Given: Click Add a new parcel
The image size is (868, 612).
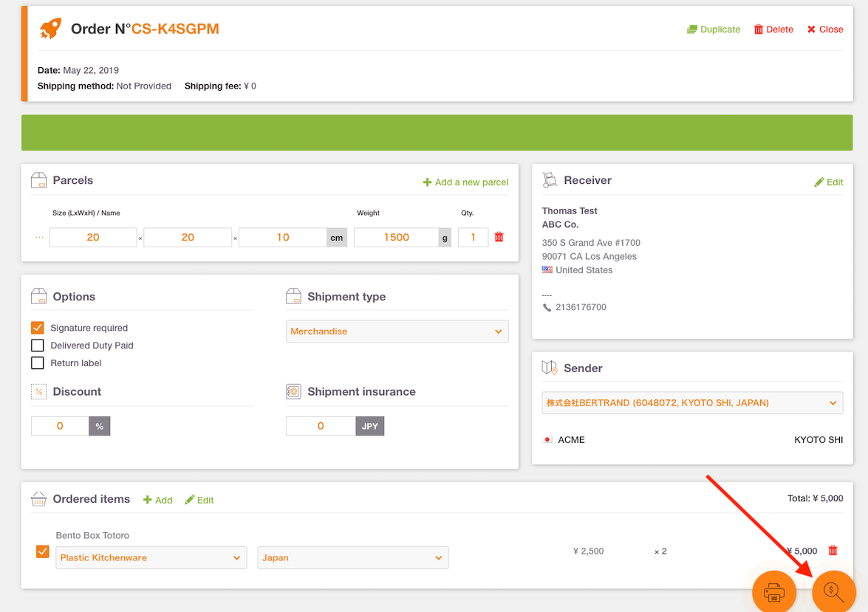Looking at the screenshot, I should [465, 182].
